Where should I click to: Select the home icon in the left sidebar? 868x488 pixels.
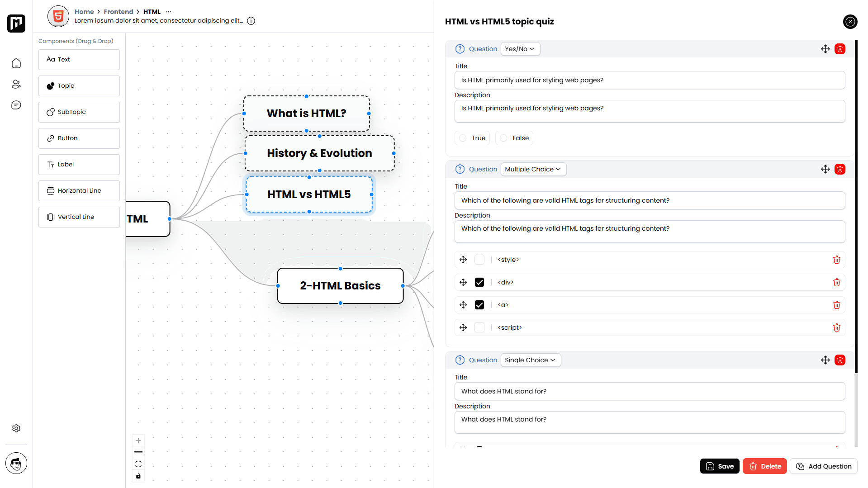[16, 63]
